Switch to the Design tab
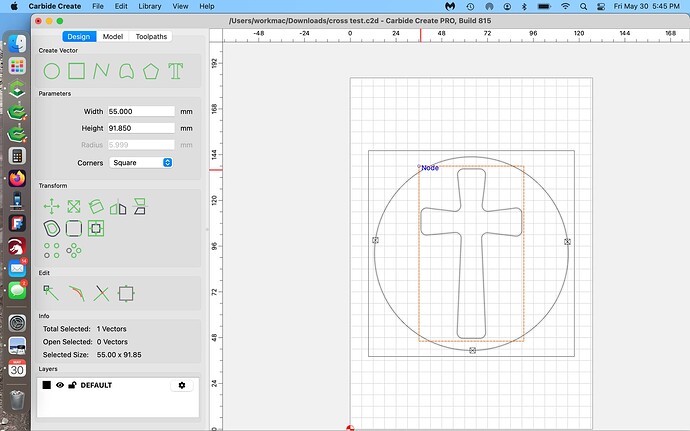The width and height of the screenshot is (690, 431). point(79,37)
